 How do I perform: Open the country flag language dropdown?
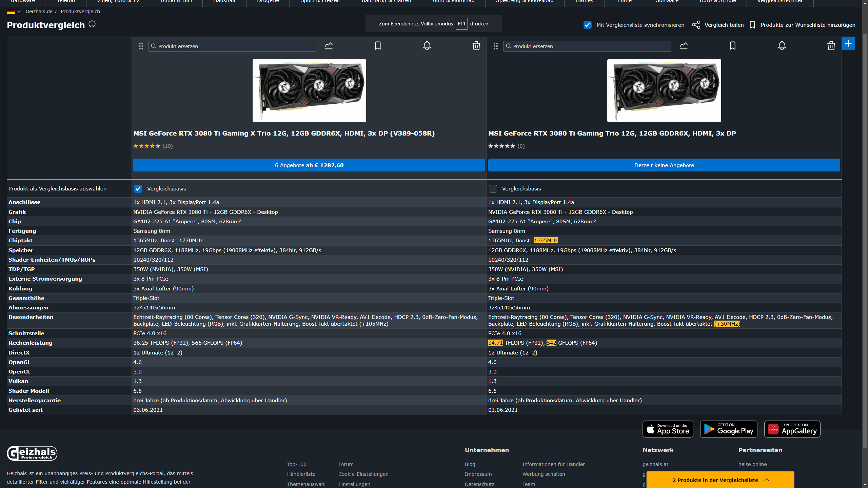point(14,12)
